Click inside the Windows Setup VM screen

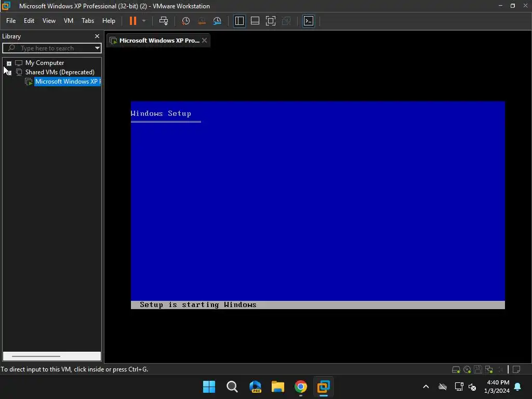click(x=317, y=205)
